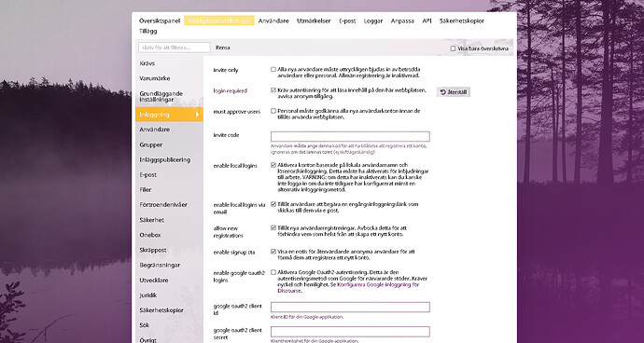Select Krävs in the sidebar
The height and width of the screenshot is (343, 644).
point(169,63)
